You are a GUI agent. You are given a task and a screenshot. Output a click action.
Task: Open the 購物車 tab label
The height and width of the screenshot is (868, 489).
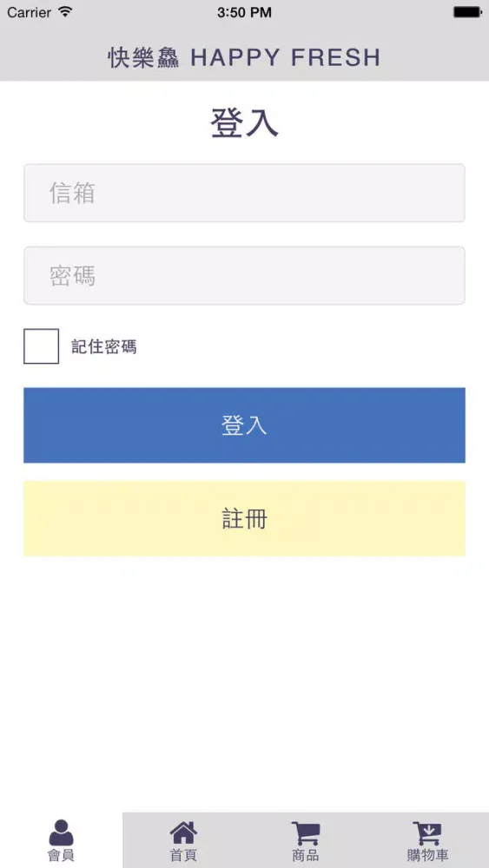(427, 855)
